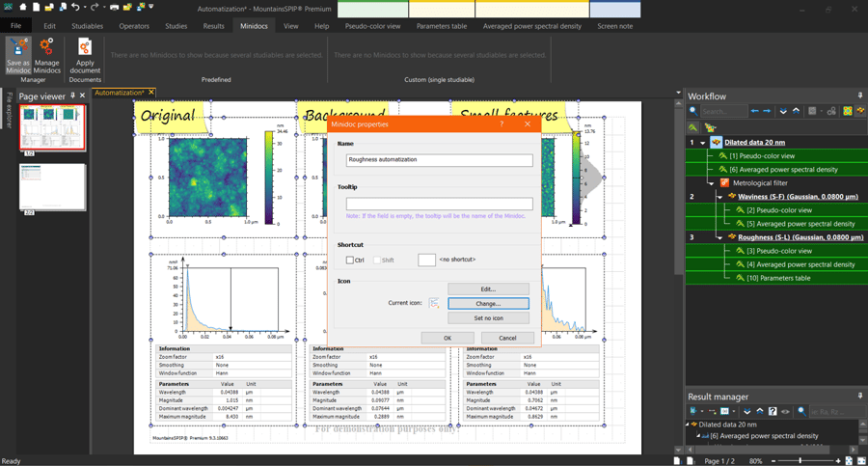Click the fit-width icon in status bar
The height and width of the screenshot is (466, 868).
[861, 460]
